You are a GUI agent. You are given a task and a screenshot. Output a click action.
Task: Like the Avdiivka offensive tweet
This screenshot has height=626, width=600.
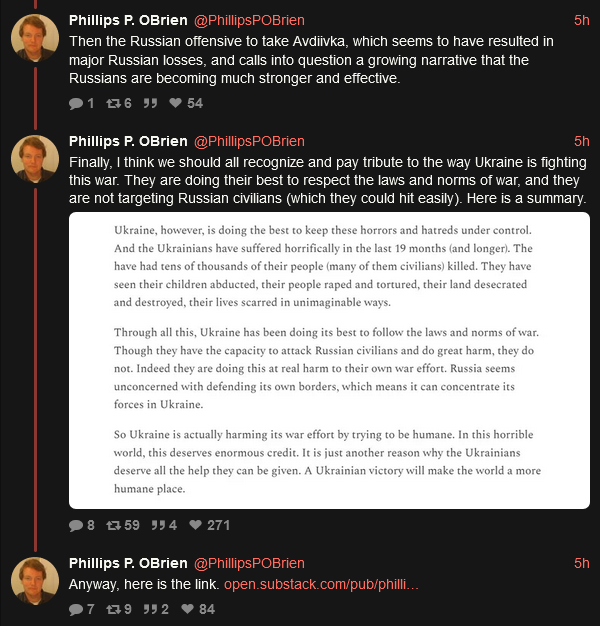(176, 103)
